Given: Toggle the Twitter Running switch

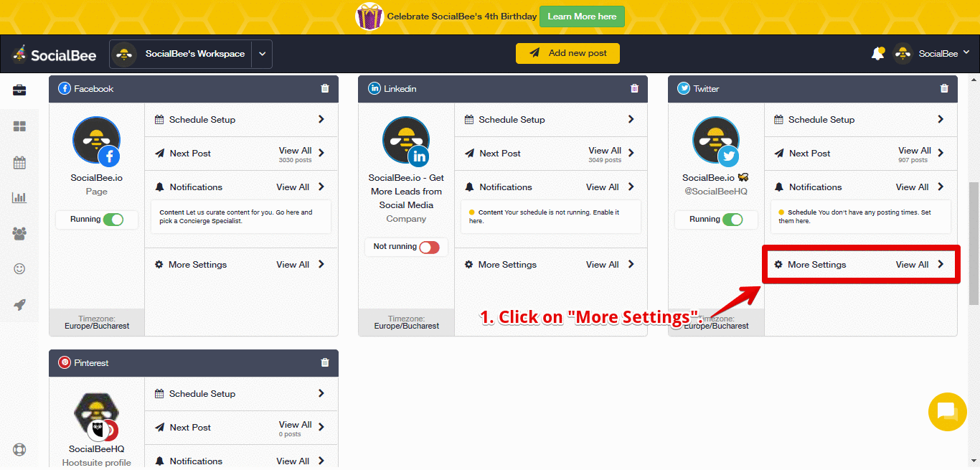Looking at the screenshot, I should [732, 220].
